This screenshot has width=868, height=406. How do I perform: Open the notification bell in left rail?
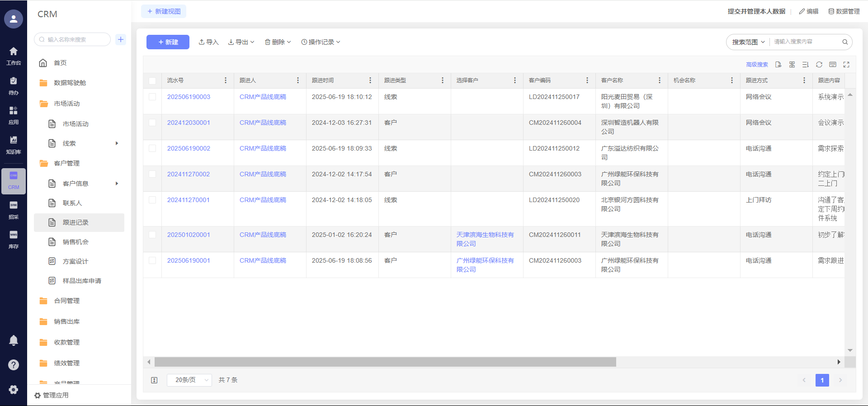(14, 340)
